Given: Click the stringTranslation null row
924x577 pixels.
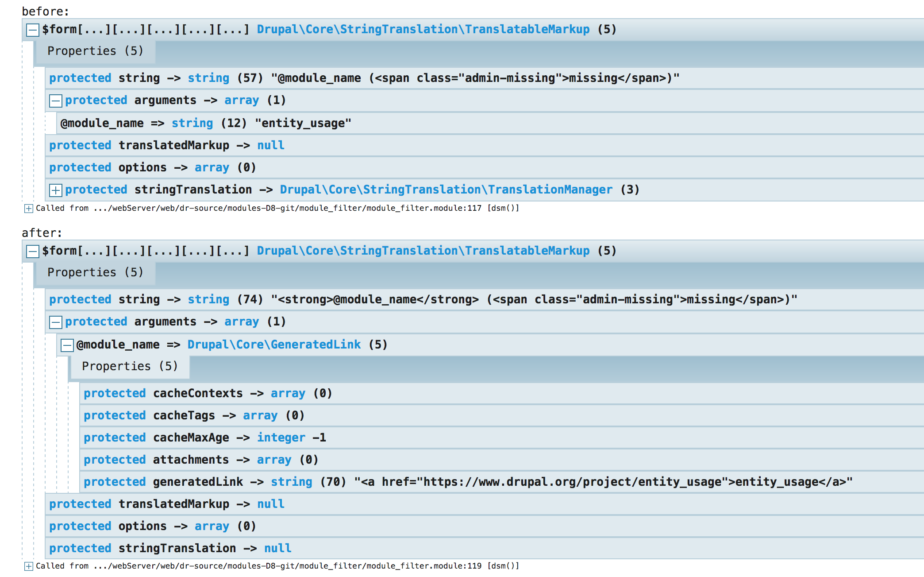Looking at the screenshot, I should pos(485,548).
